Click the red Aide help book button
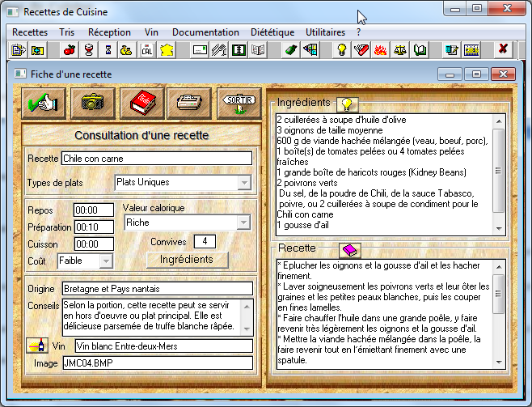532x407 pixels. (x=142, y=104)
